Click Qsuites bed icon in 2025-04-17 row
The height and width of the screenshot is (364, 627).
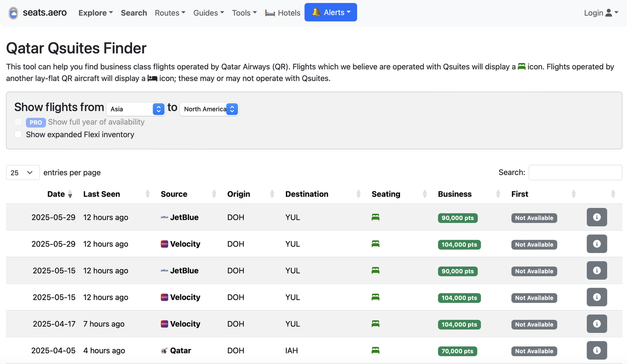pyautogui.click(x=375, y=324)
